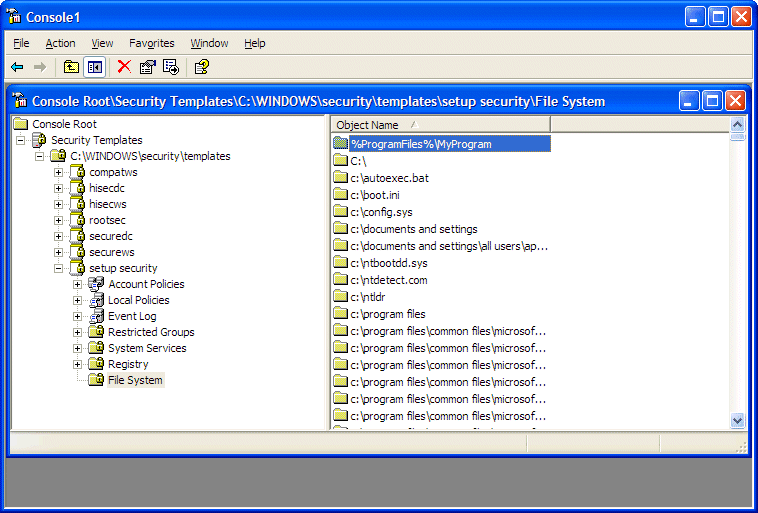
Task: Click the File System folder icon
Action: pos(96,380)
